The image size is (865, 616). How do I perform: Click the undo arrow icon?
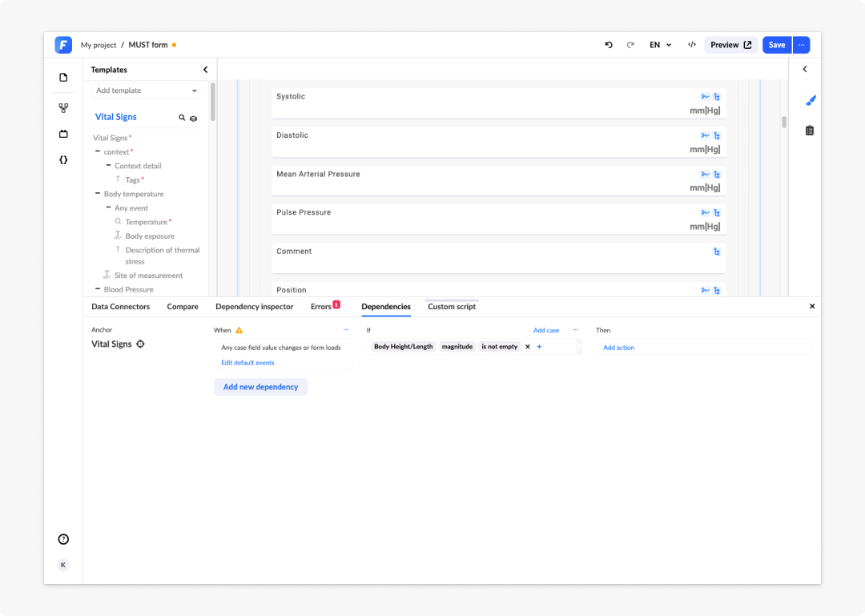click(x=609, y=45)
